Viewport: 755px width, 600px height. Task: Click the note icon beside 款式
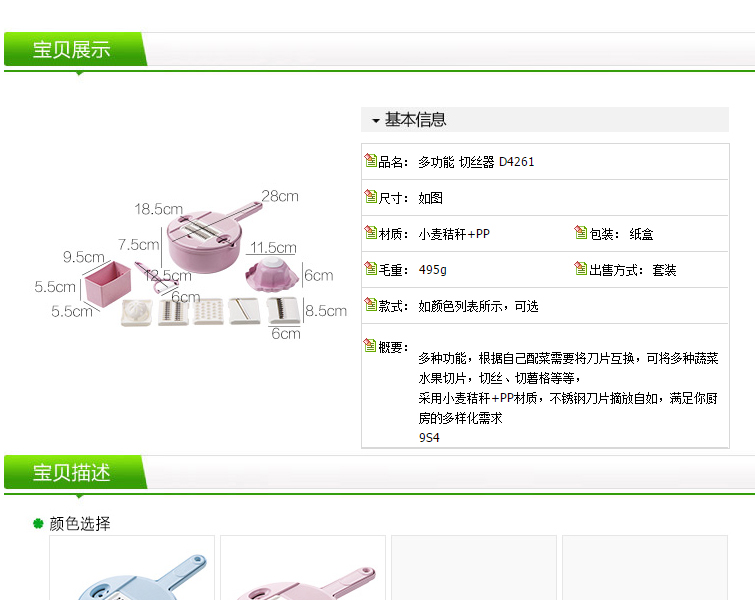370,305
